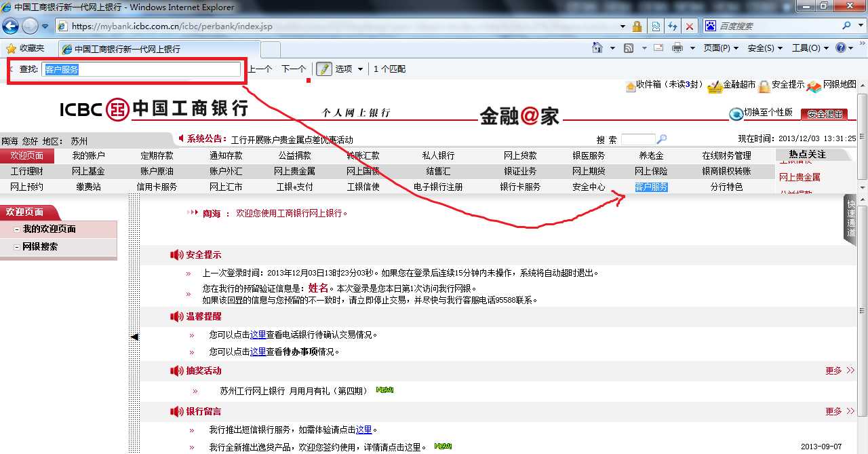Open the Home button dropdown arrow
Image resolution: width=868 pixels, height=454 pixels.
pyautogui.click(x=612, y=48)
